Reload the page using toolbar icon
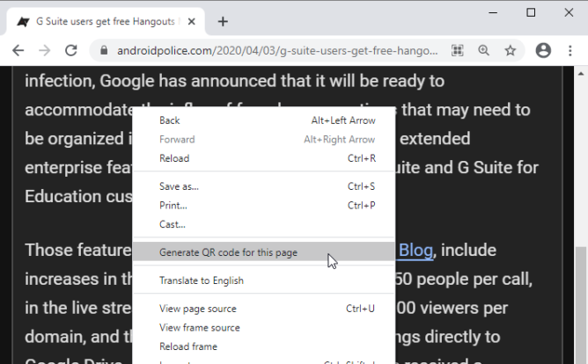The image size is (588, 364). click(71, 50)
